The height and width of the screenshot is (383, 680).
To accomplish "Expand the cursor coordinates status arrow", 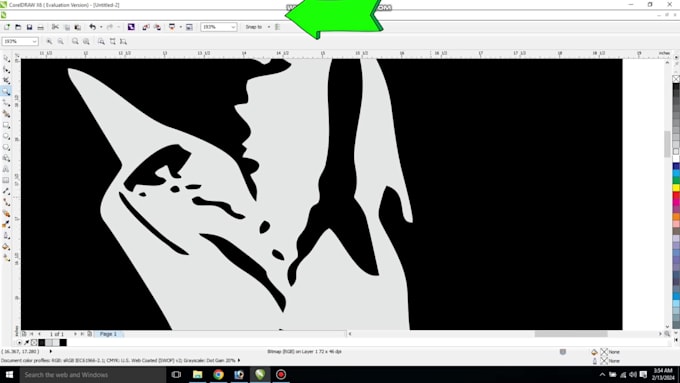I will 51,351.
